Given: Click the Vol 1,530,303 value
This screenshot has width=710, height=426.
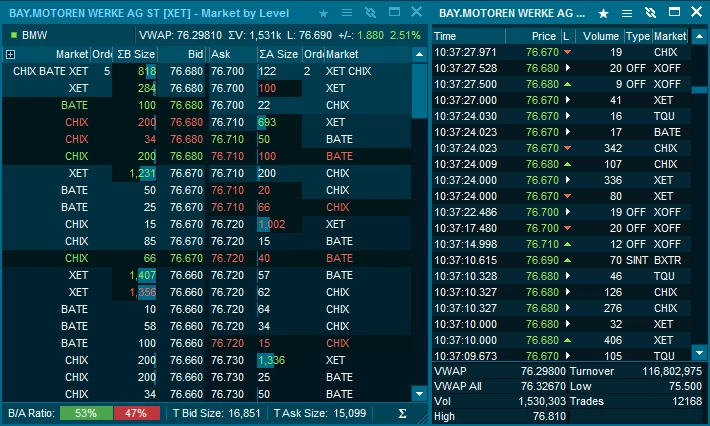Looking at the screenshot, I should click(x=542, y=401).
